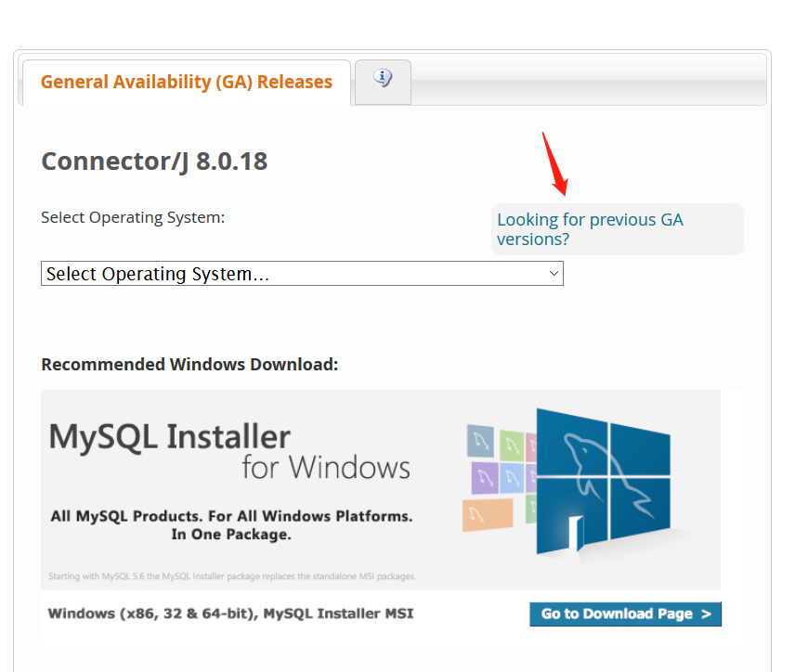Click the Go to Download Page button
795x672 pixels.
click(626, 614)
